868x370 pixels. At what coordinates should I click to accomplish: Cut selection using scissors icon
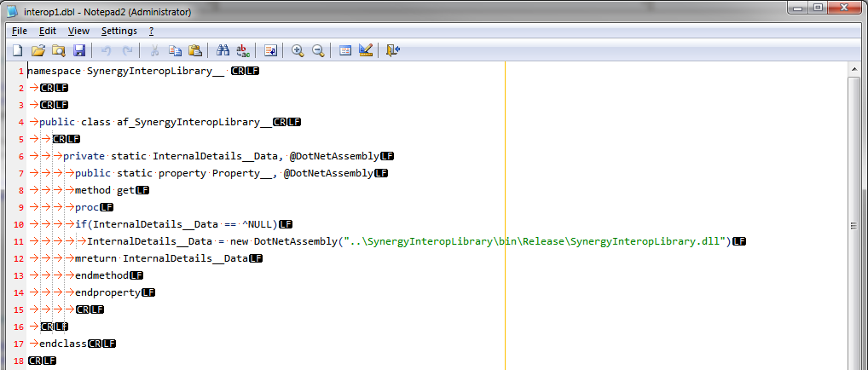click(155, 50)
